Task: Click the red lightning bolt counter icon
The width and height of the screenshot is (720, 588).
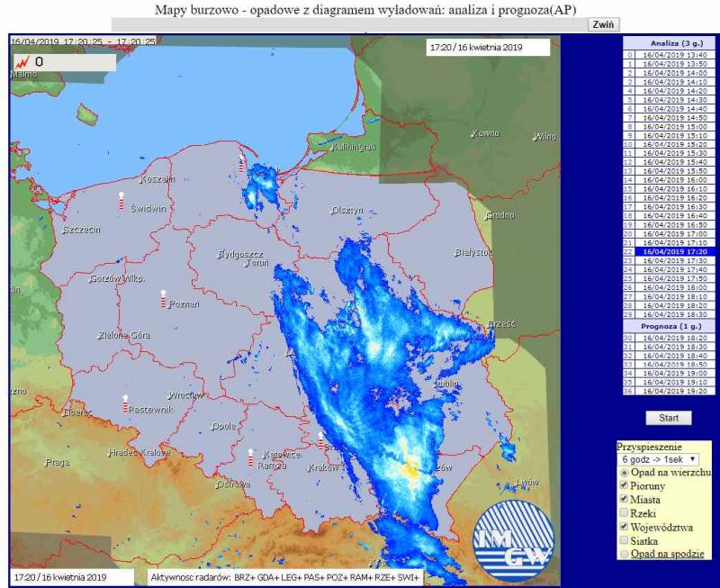Action: pyautogui.click(x=22, y=61)
